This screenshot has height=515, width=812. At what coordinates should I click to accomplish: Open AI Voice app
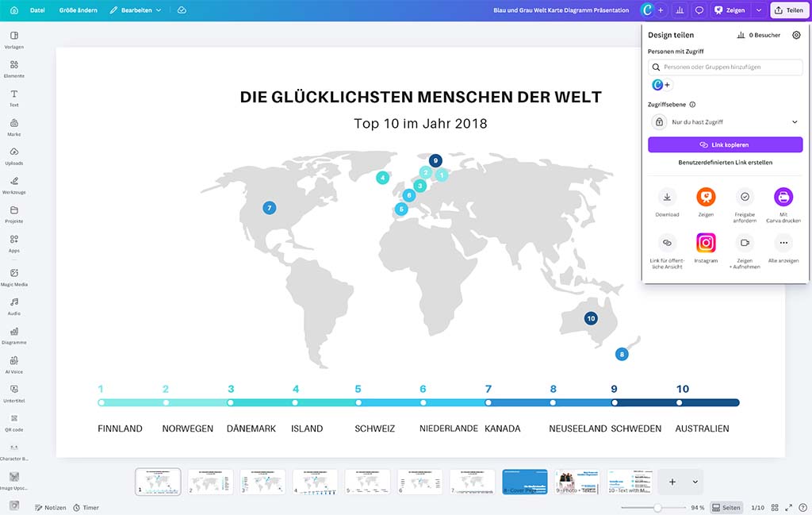(14, 364)
